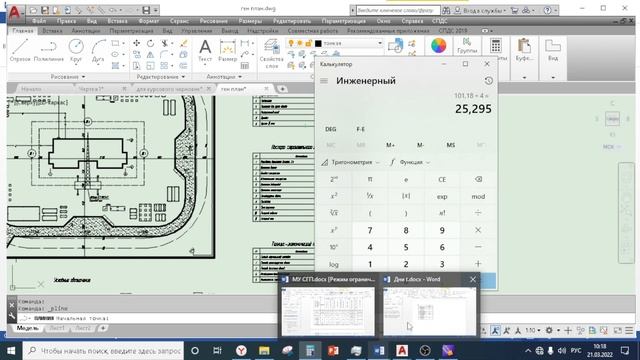Open Тригонометрия dropdown in calculator
This screenshot has width=640, height=360.
351,162
